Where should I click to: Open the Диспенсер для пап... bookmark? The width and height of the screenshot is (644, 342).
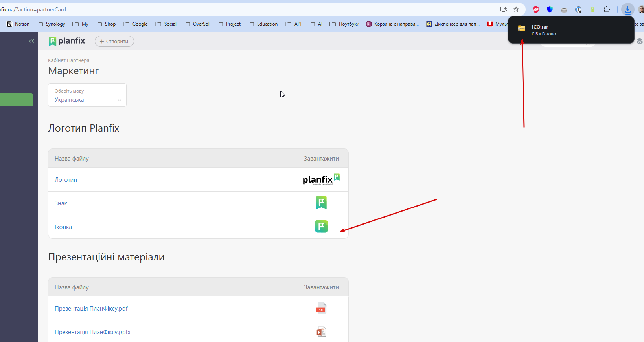[x=453, y=24]
